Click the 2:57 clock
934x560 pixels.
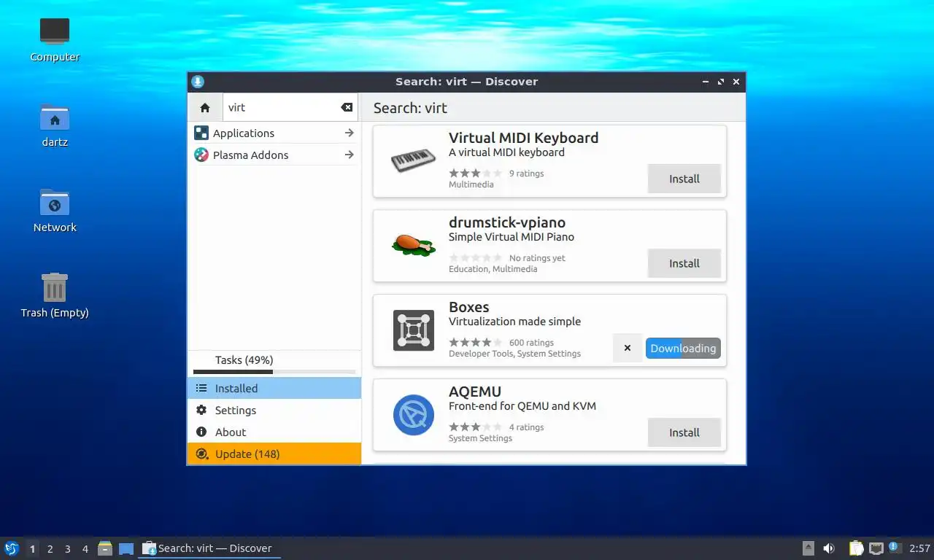[x=919, y=548]
